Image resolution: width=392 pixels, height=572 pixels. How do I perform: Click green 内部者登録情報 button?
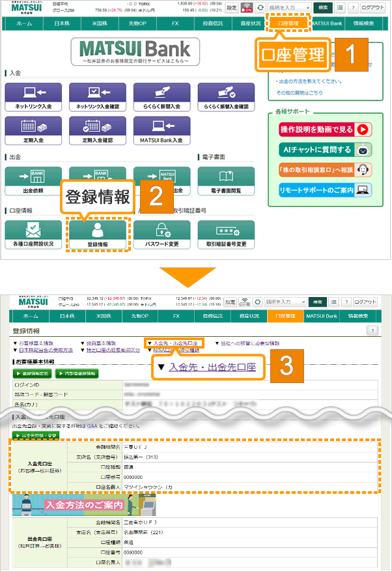(x=77, y=373)
